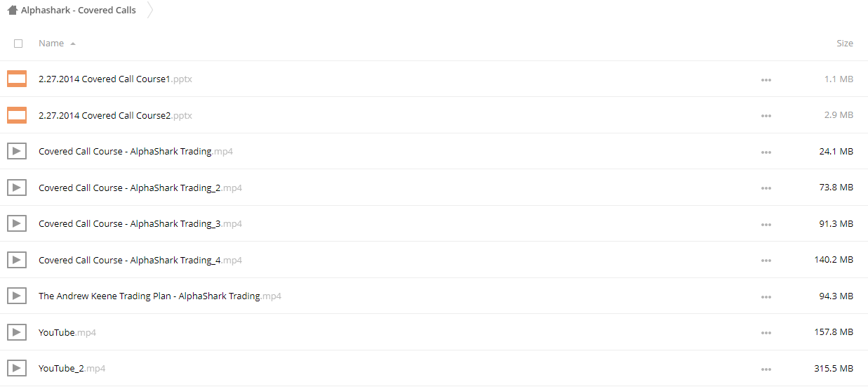Viewport: 868px width, 387px height.
Task: Open more options for AlphaShark Trading_2.mp4
Action: [x=766, y=188]
